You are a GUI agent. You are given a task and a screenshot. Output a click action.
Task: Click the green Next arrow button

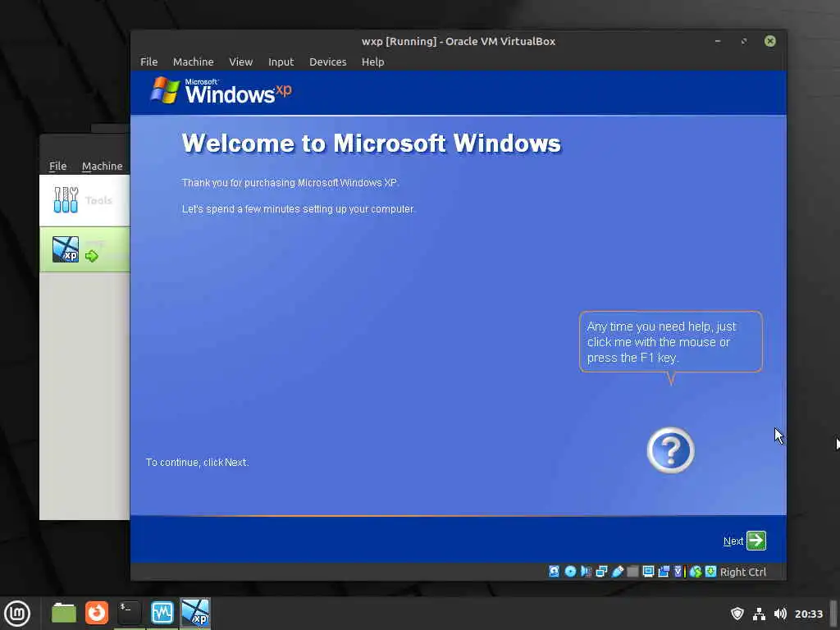[x=756, y=541]
